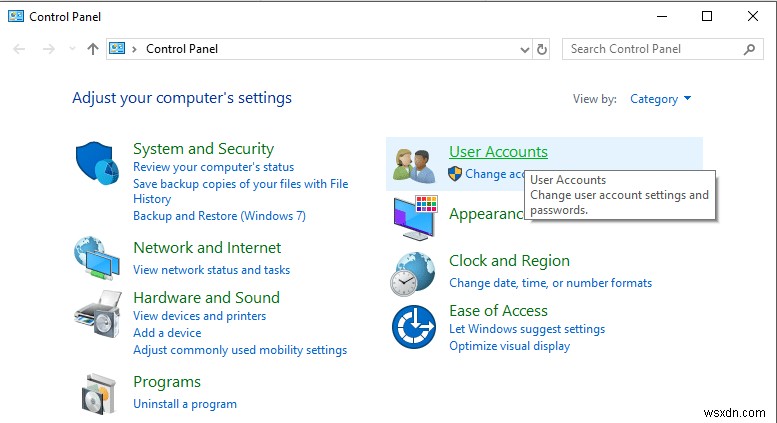Open Backup and Restore (Windows 7)

pyautogui.click(x=219, y=216)
